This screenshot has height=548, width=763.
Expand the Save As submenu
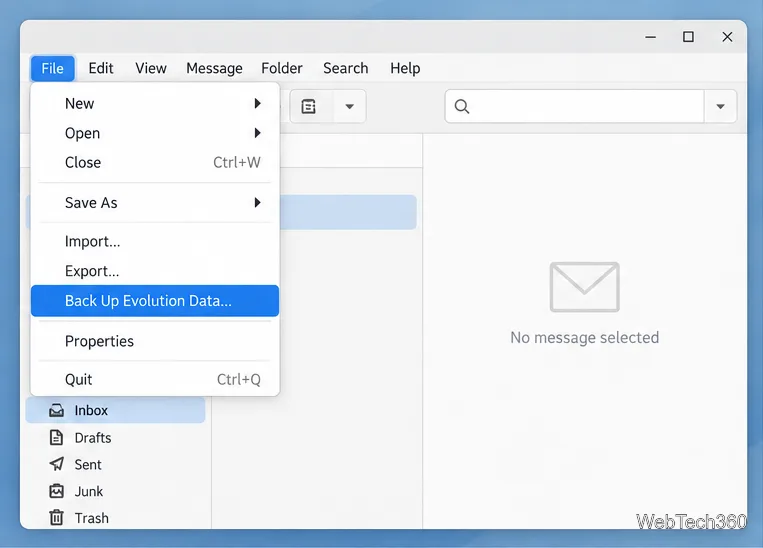(x=155, y=202)
